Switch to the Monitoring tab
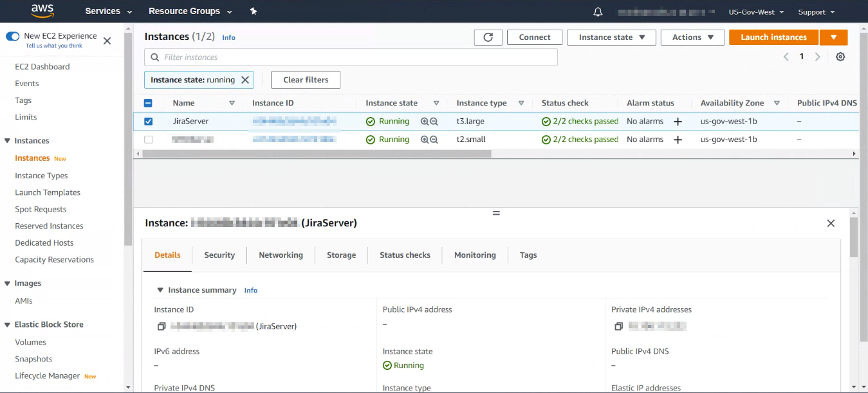868x393 pixels. [474, 255]
